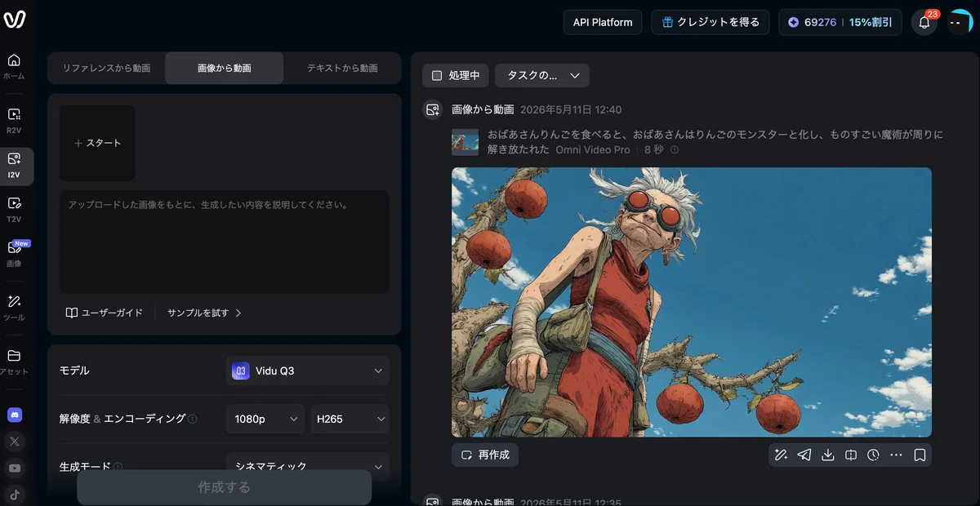This screenshot has height=506, width=980.
Task: Open the TikTok icon in sidebar
Action: 14,494
